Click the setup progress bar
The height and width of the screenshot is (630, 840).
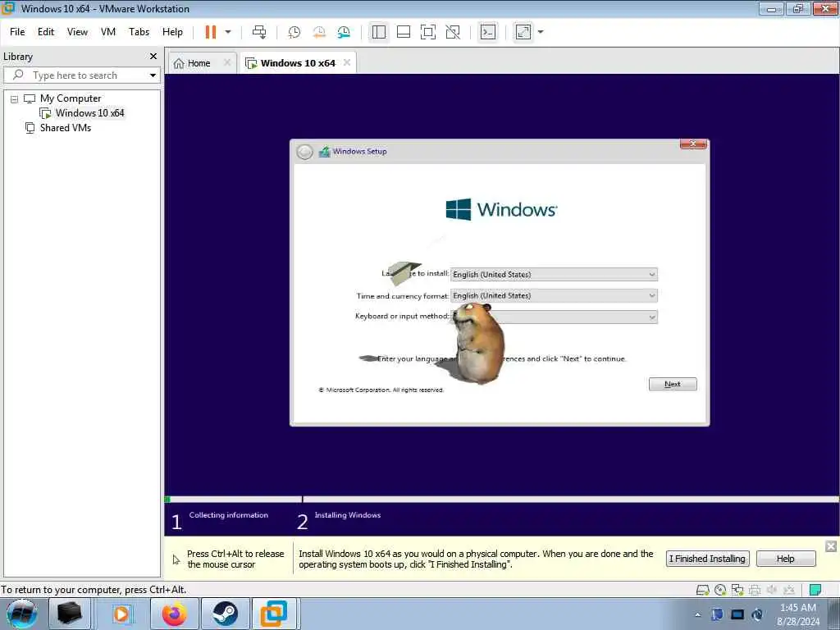tap(501, 500)
